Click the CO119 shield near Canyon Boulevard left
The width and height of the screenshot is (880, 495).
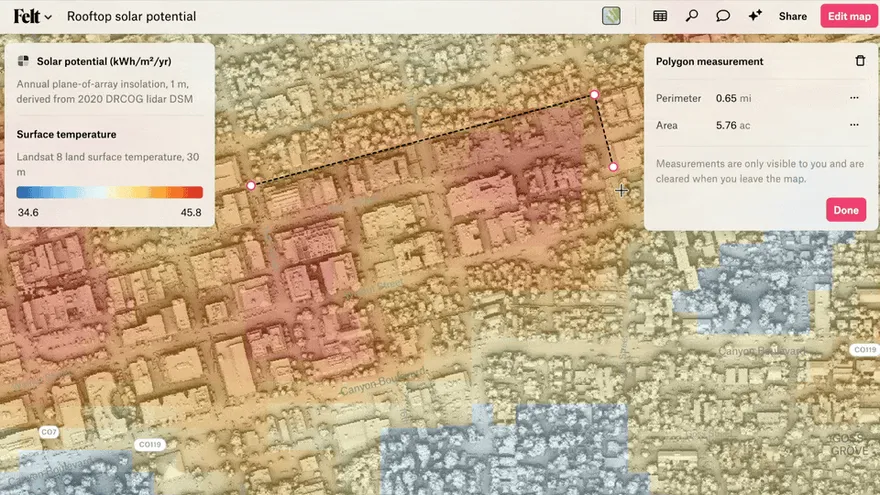pos(150,444)
